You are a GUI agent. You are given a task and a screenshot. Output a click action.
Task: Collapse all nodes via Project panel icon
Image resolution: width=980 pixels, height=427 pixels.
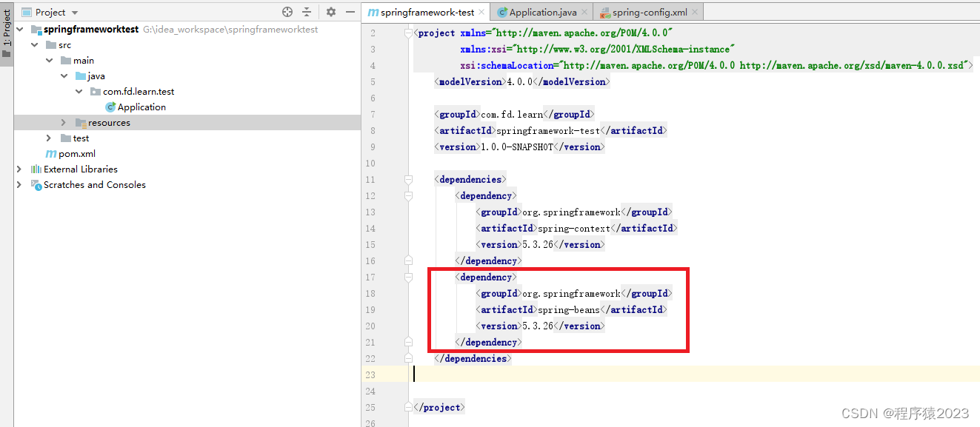click(x=307, y=12)
